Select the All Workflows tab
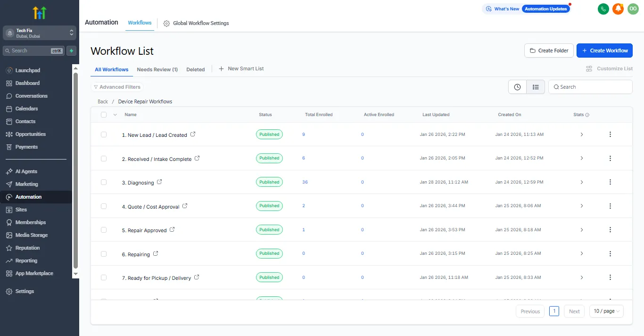Viewport: 644px width, 336px height. (x=111, y=69)
